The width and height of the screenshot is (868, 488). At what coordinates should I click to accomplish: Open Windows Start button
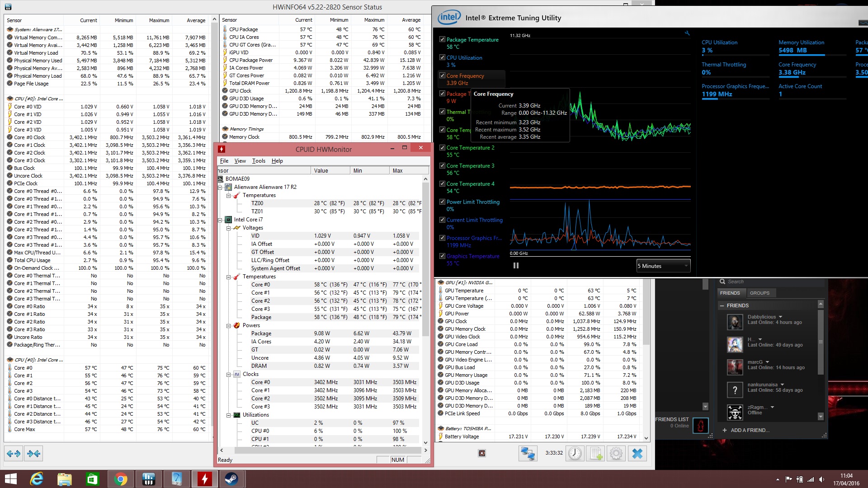point(11,479)
